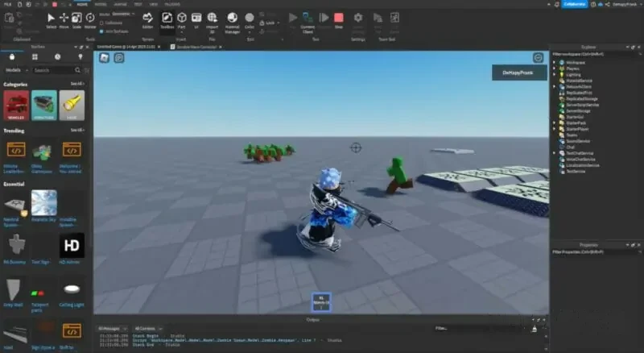The width and height of the screenshot is (644, 353).
Task: Open the Toolbox recent clock tab
Action: pyautogui.click(x=57, y=56)
